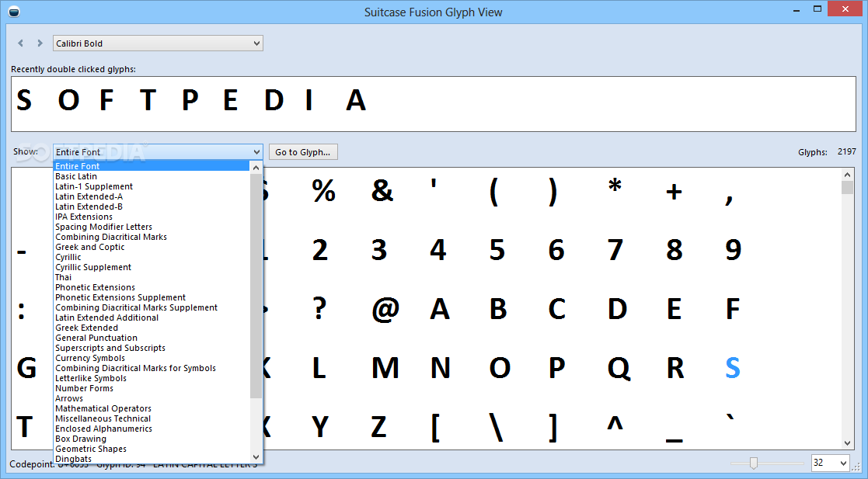The height and width of the screenshot is (479, 868).
Task: Select the Cyrillic entry
Action: [152, 257]
